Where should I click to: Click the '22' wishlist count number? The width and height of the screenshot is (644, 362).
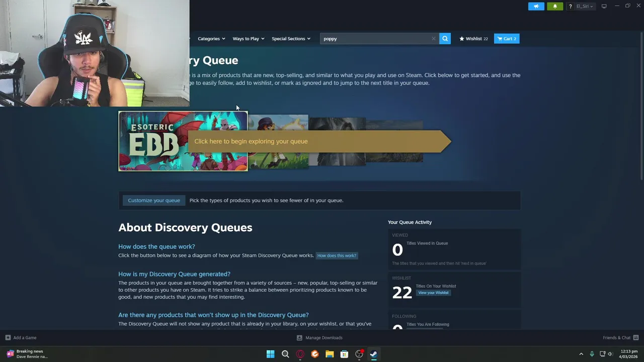[402, 293]
